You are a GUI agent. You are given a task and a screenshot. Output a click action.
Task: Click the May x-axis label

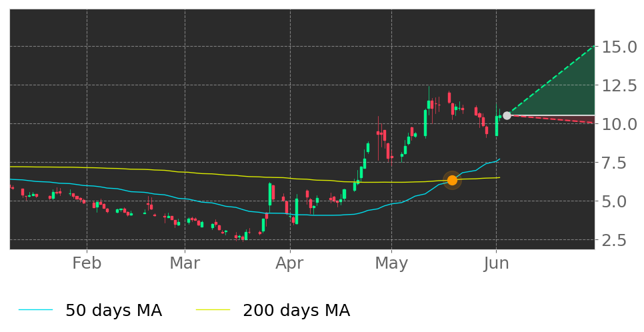(x=391, y=263)
